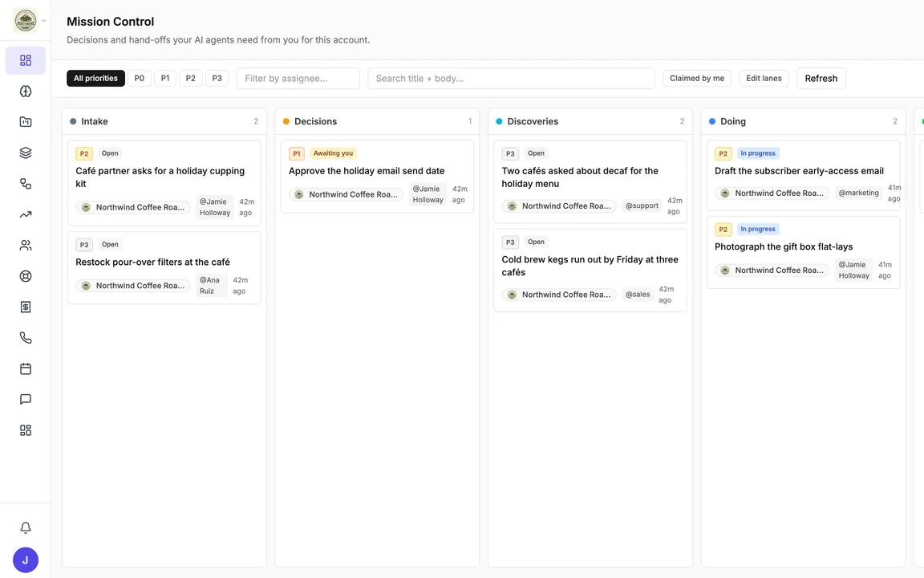Screen dimensions: 924x578
Task: Click Northwind account chip on Restock filters card
Action: pyautogui.click(x=133, y=286)
